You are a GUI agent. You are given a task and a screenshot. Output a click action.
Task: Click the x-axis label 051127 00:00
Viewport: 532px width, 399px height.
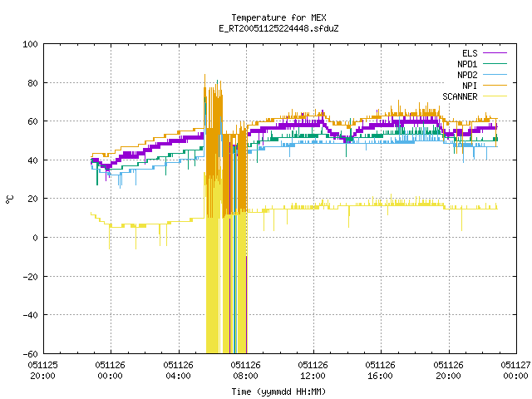[515, 370]
